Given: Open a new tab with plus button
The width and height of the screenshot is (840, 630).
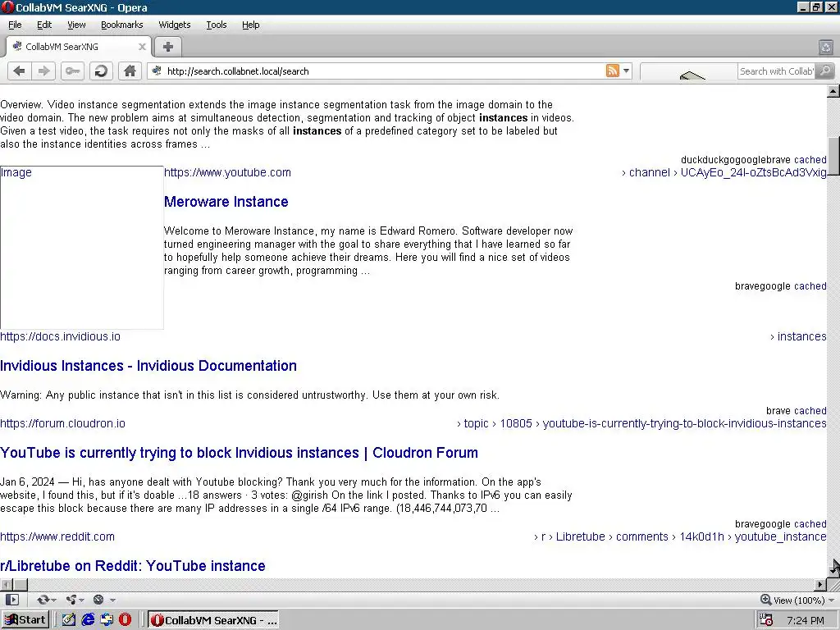Looking at the screenshot, I should pyautogui.click(x=167, y=47).
